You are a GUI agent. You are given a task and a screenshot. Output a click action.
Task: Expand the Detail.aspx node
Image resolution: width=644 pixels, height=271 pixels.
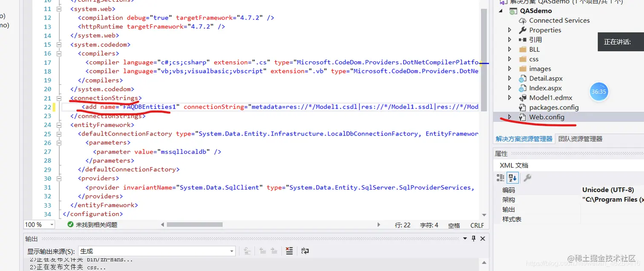(509, 79)
